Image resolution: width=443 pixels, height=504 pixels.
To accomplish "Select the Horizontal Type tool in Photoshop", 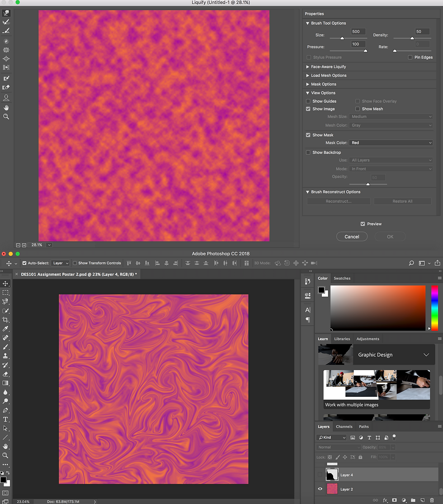I will point(5,419).
